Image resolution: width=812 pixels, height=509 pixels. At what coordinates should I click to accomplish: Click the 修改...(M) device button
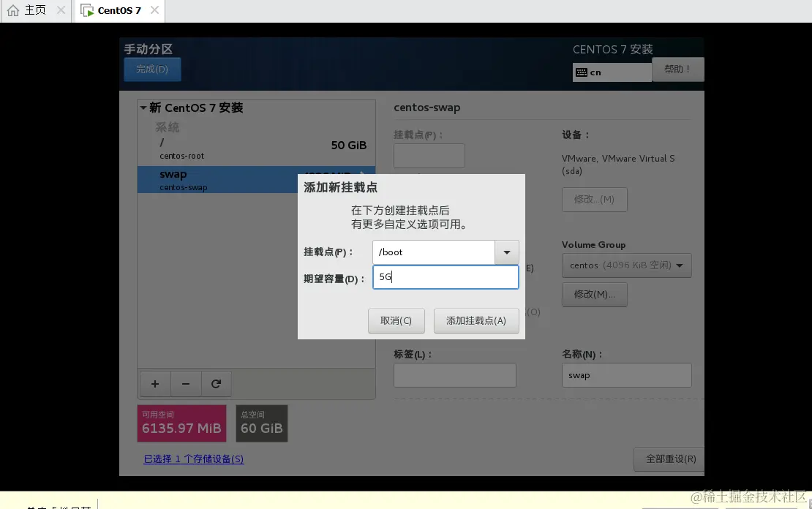tap(595, 200)
